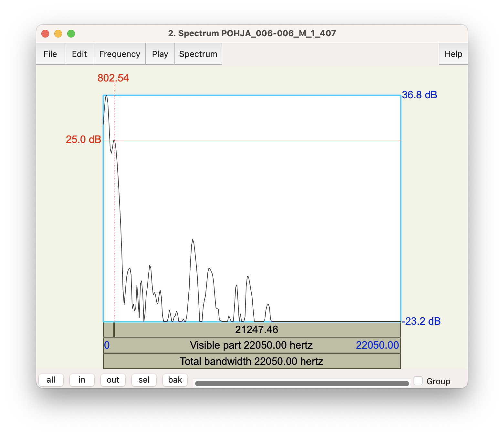Click the horizontal scrollbar thumb
This screenshot has width=504, height=436.
tap(302, 383)
